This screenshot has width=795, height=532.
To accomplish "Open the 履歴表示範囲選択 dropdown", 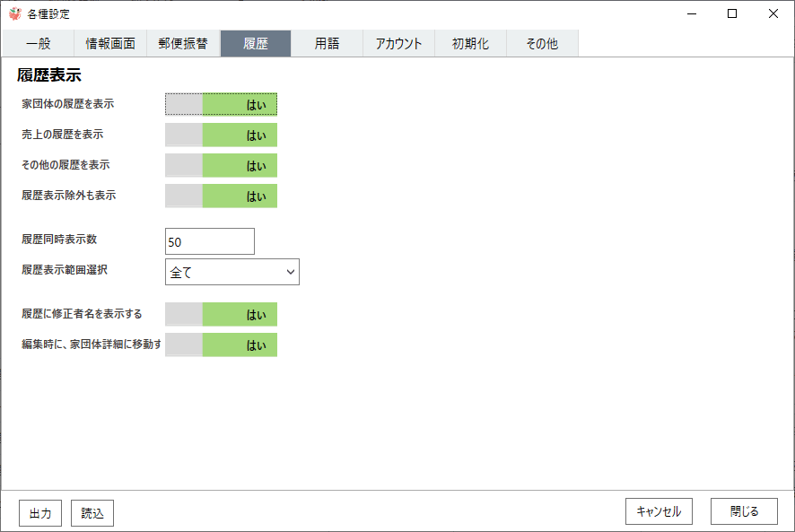I will 232,272.
